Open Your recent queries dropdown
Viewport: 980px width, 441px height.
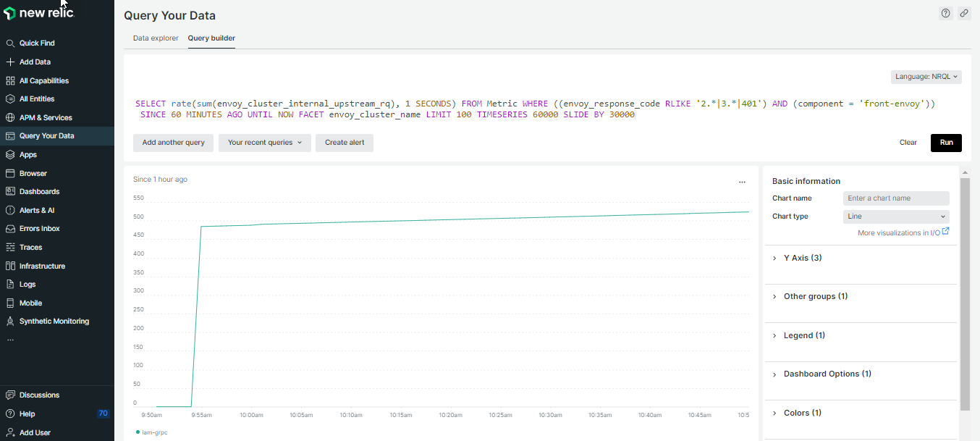[x=265, y=143]
